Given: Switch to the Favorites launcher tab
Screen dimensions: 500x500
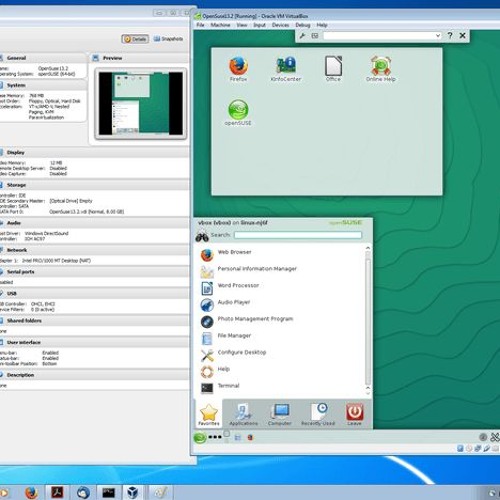Looking at the screenshot, I should [x=209, y=414].
